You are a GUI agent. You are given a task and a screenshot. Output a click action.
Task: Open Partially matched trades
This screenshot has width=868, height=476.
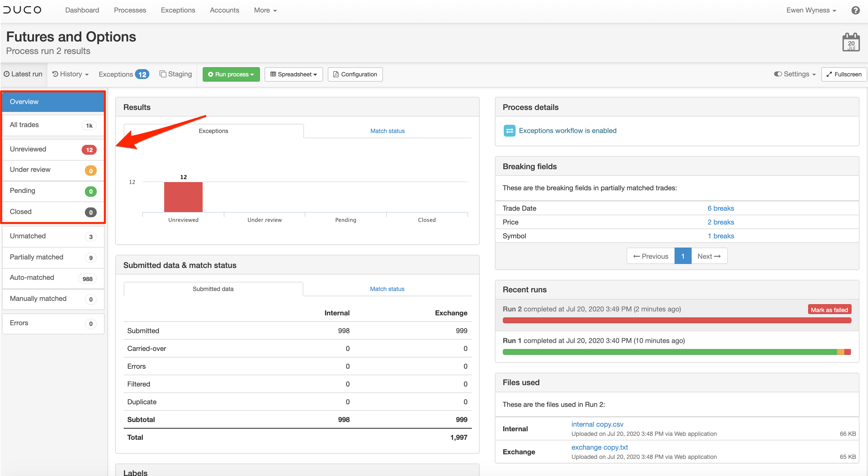(53, 257)
